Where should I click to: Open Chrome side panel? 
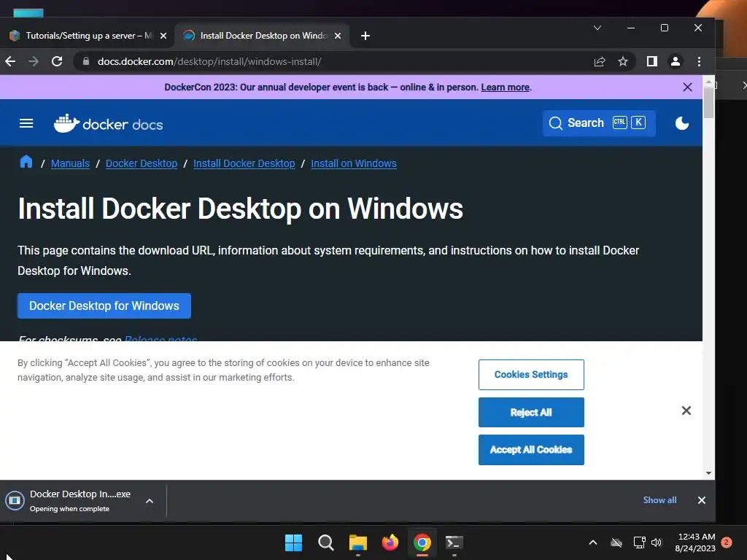651,61
